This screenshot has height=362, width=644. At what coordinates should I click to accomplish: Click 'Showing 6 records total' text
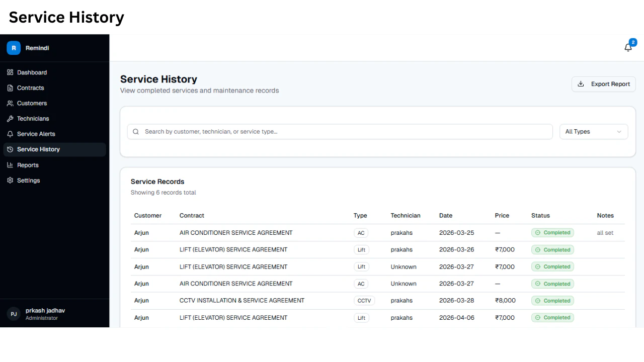(164, 193)
